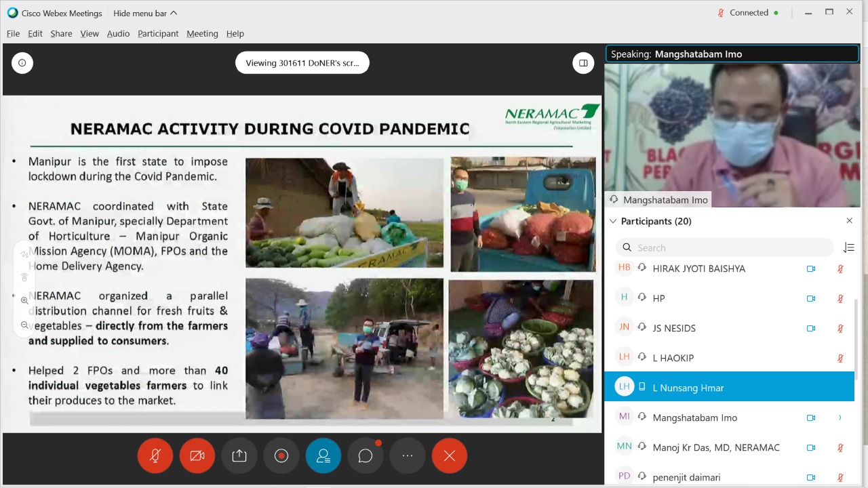The image size is (868, 488).
Task: Click L HAOKIP's muted microphone icon
Action: 840,358
